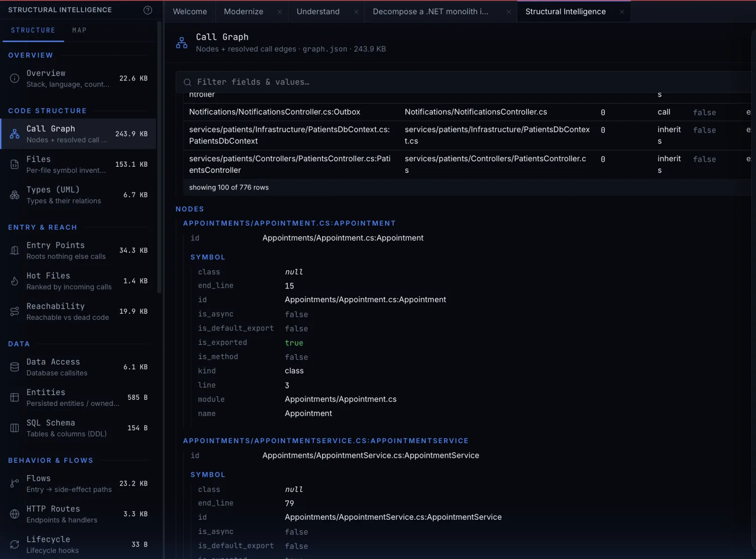Close the Understand tab
This screenshot has height=559, width=756.
[356, 12]
